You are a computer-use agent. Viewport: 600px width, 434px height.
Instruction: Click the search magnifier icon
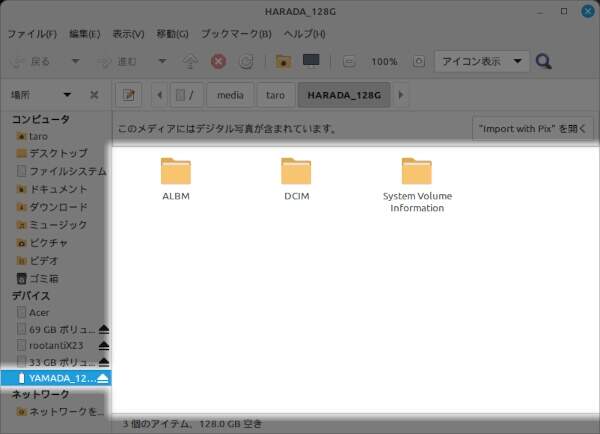tap(543, 61)
